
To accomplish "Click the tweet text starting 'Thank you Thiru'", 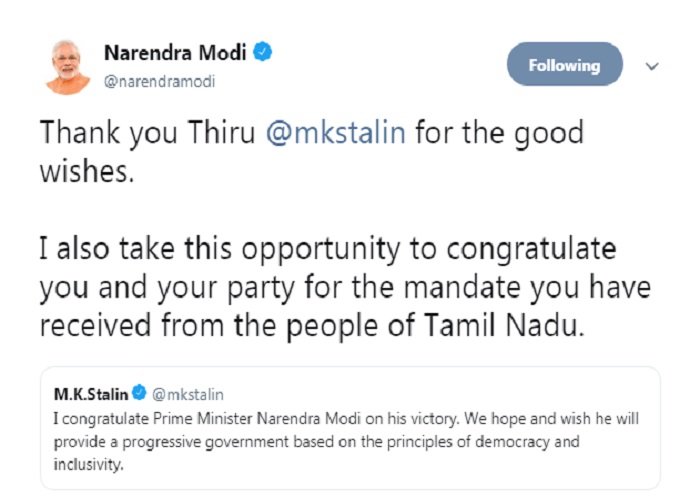I will tap(312, 152).
